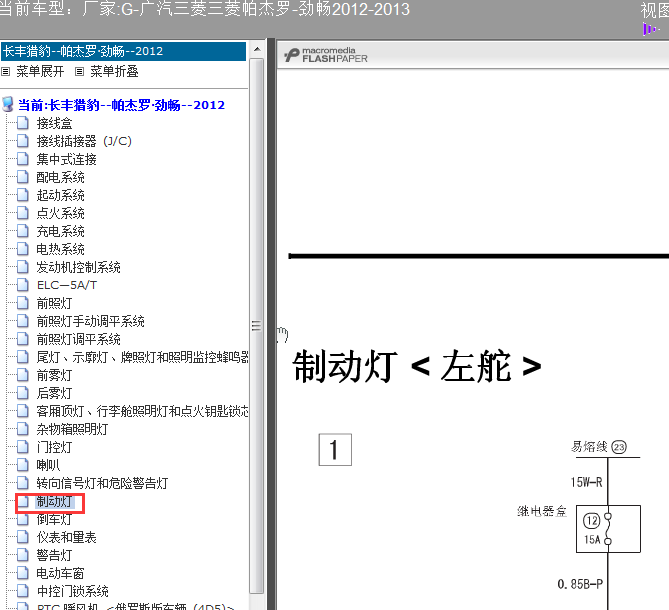The image size is (669, 610).
Task: Click the 警告灯 page icon
Action: [23, 555]
